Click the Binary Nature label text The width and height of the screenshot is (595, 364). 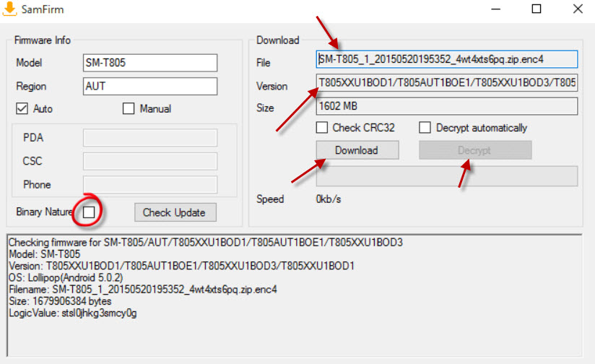(x=44, y=212)
